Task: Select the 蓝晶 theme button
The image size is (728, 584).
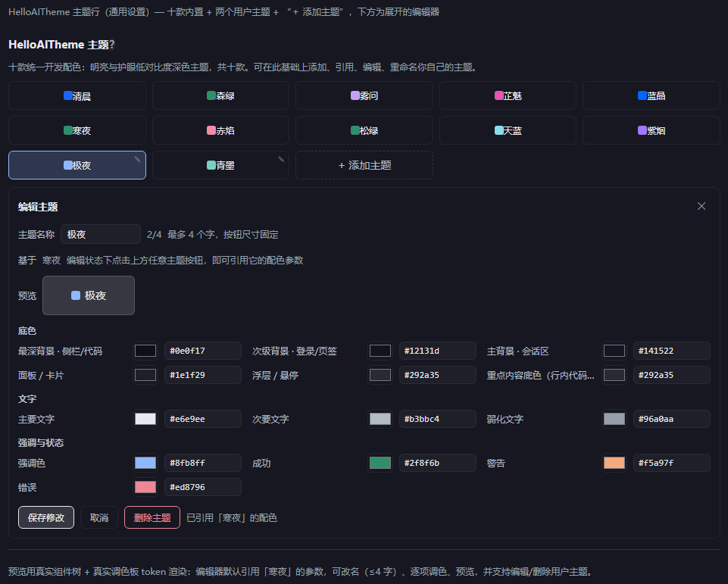Action: coord(651,95)
